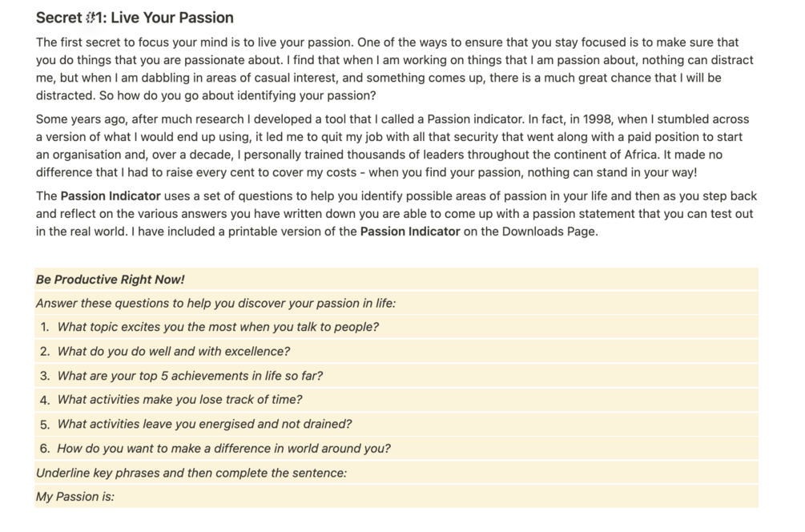Click the "Underline key phrases" instruction line
The width and height of the screenshot is (805, 532).
coord(191,473)
